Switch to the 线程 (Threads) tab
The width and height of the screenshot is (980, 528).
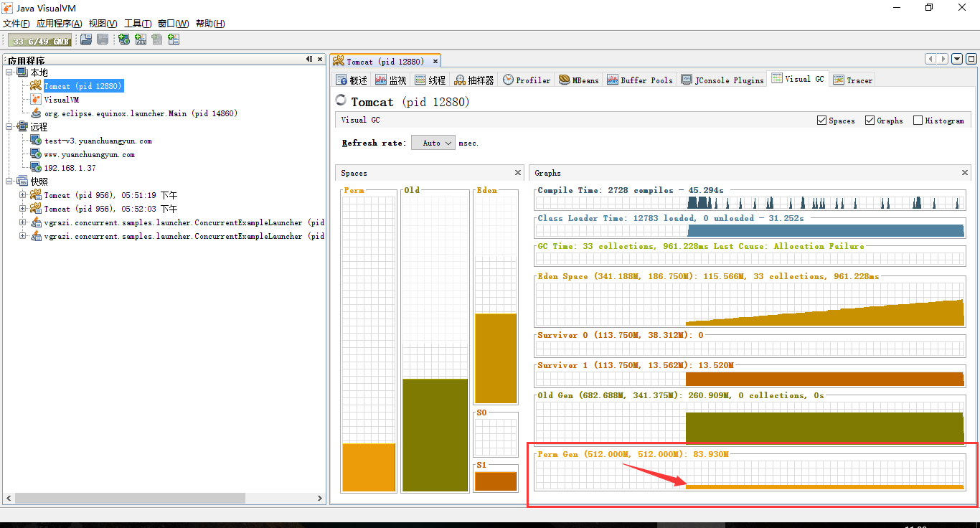click(430, 80)
